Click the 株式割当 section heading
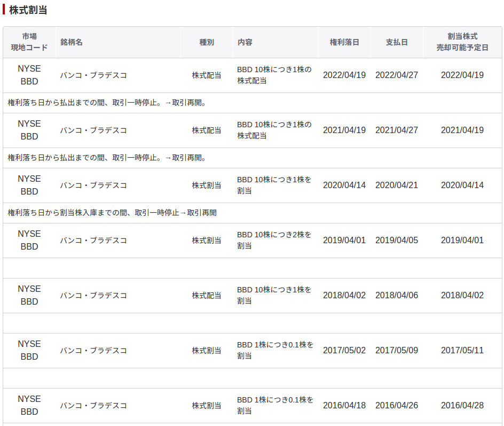This screenshot has width=504, height=426. pyautogui.click(x=28, y=10)
